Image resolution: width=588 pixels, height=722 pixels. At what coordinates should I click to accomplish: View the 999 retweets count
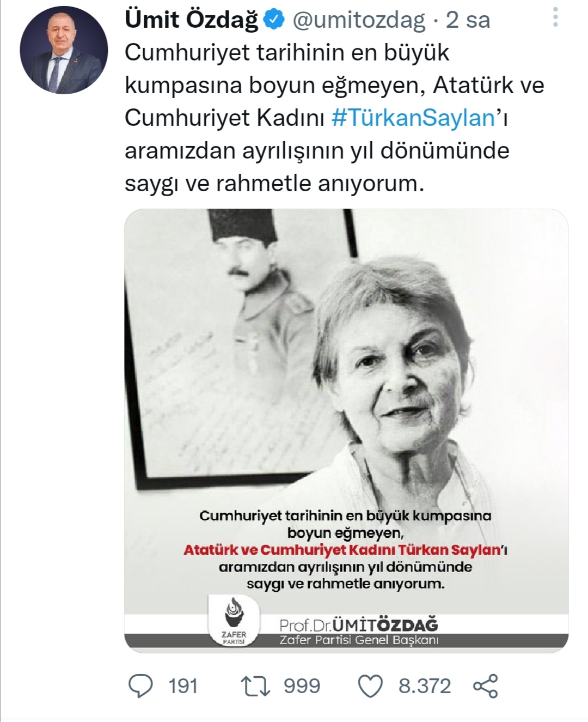tap(302, 686)
